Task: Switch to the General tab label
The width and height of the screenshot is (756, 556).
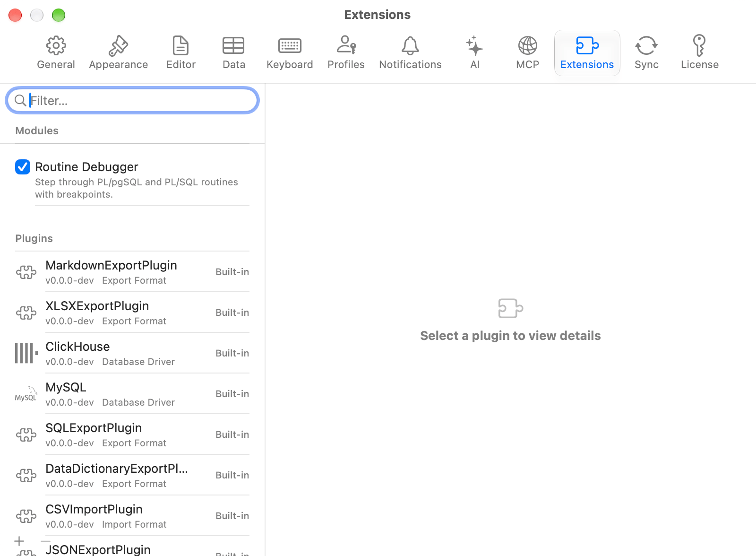Action: [x=56, y=64]
